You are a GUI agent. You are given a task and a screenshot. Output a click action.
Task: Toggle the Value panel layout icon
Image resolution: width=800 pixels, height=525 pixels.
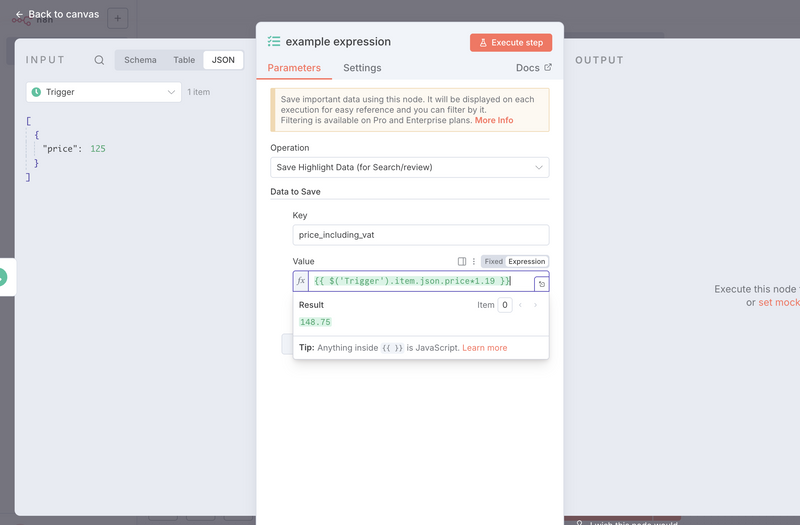pyautogui.click(x=462, y=261)
